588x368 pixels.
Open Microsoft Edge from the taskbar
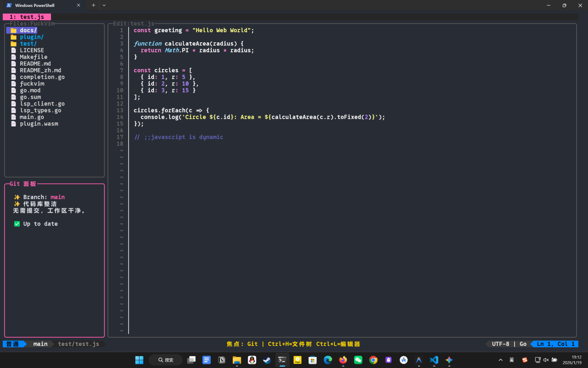click(x=328, y=360)
